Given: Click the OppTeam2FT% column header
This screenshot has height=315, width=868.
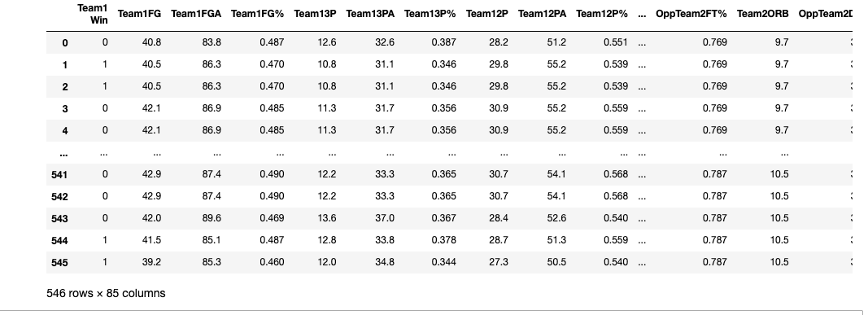Looking at the screenshot, I should pyautogui.click(x=691, y=14).
